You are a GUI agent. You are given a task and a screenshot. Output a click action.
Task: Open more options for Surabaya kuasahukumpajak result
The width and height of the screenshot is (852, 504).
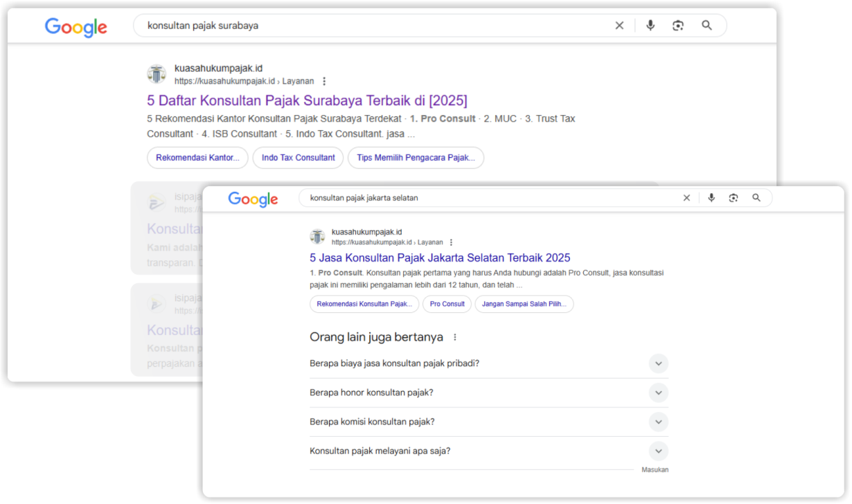323,81
